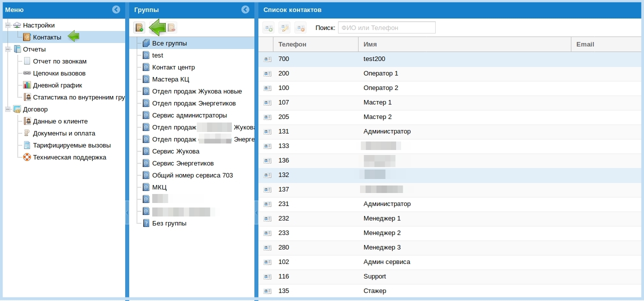Click phone number 137 in contact list
This screenshot has width=644, height=301.
tap(284, 189)
